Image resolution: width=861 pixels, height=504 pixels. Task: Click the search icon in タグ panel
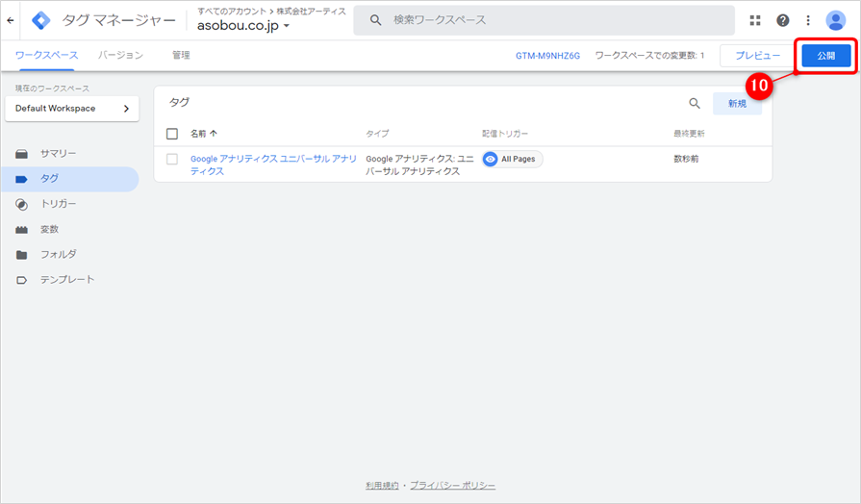[x=695, y=103]
